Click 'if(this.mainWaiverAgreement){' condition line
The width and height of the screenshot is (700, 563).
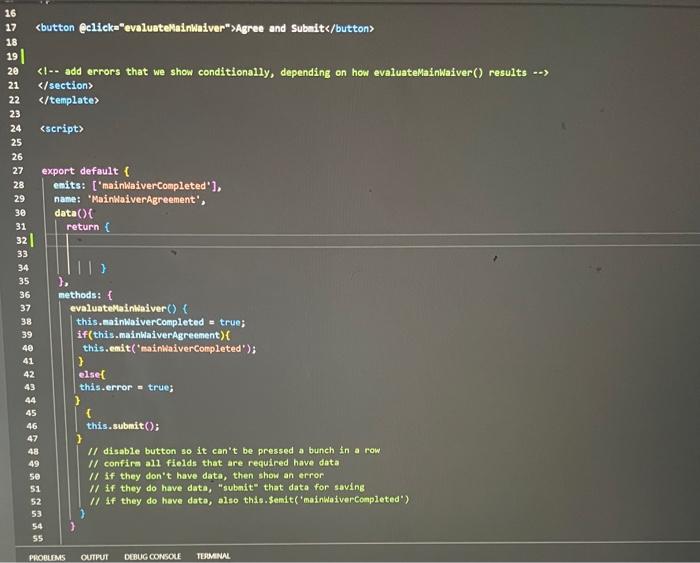154,335
